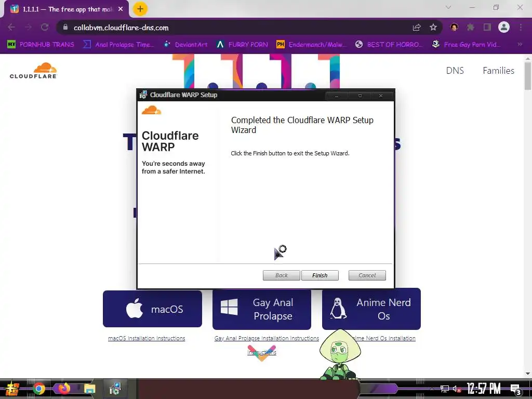Open the DNS navigation item

click(x=455, y=71)
